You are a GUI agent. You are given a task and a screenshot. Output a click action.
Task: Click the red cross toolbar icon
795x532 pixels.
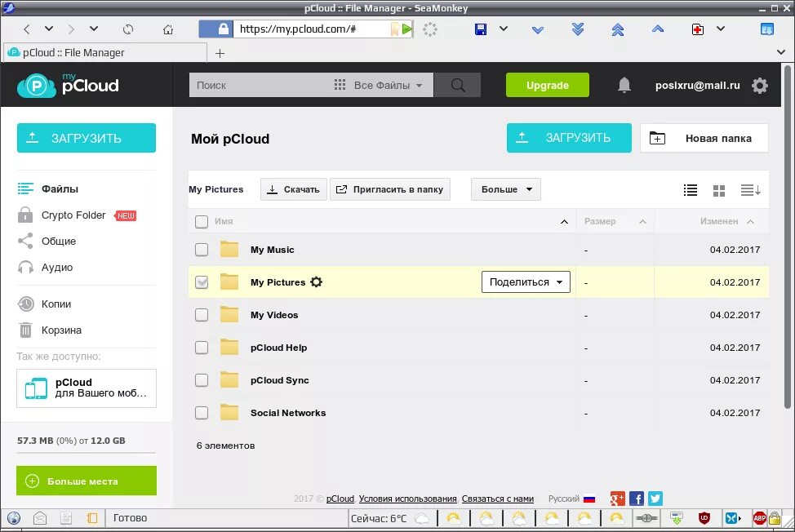point(698,29)
